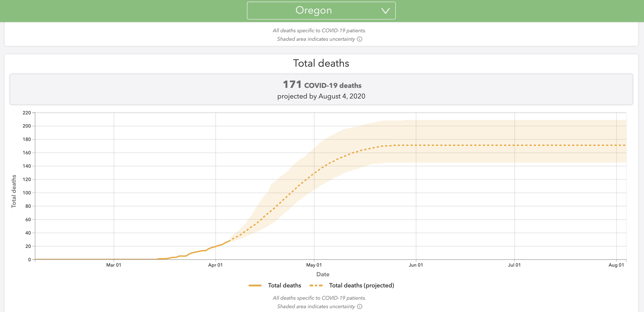
Task: Click the chevron arrow beside Oregon
Action: [385, 11]
